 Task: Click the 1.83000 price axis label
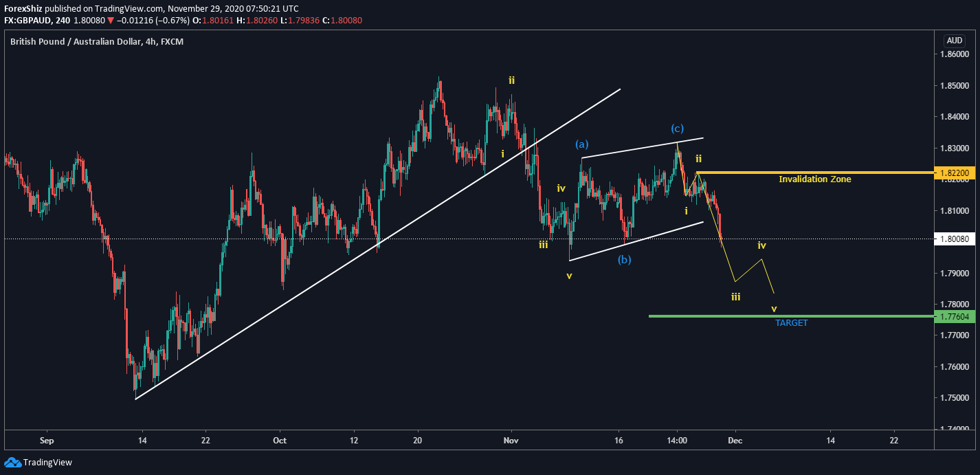coord(955,148)
